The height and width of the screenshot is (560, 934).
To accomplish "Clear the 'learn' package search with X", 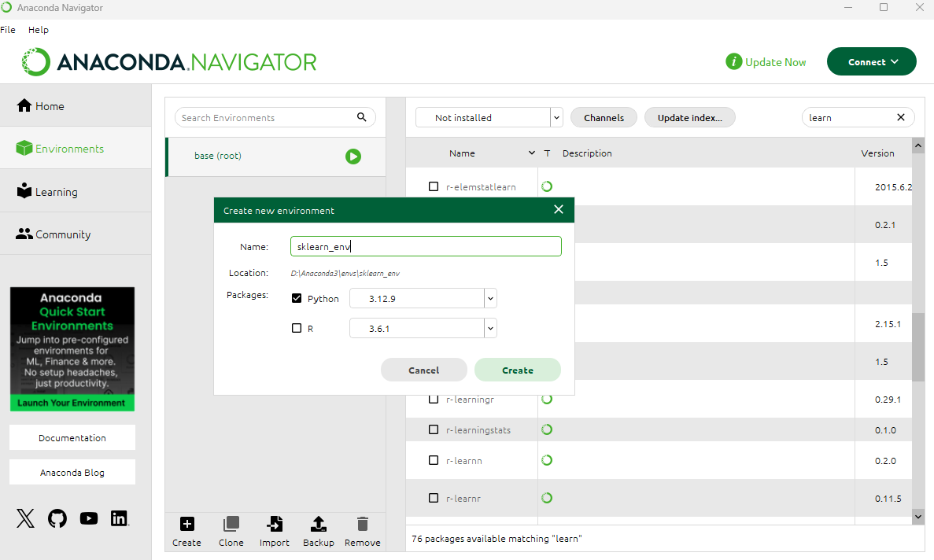I will [x=901, y=117].
